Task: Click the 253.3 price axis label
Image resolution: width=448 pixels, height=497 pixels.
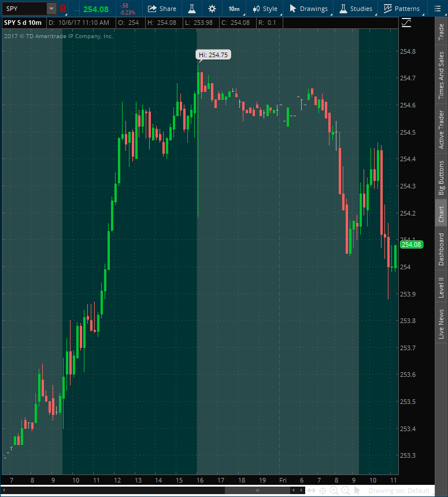Action: 408,455
